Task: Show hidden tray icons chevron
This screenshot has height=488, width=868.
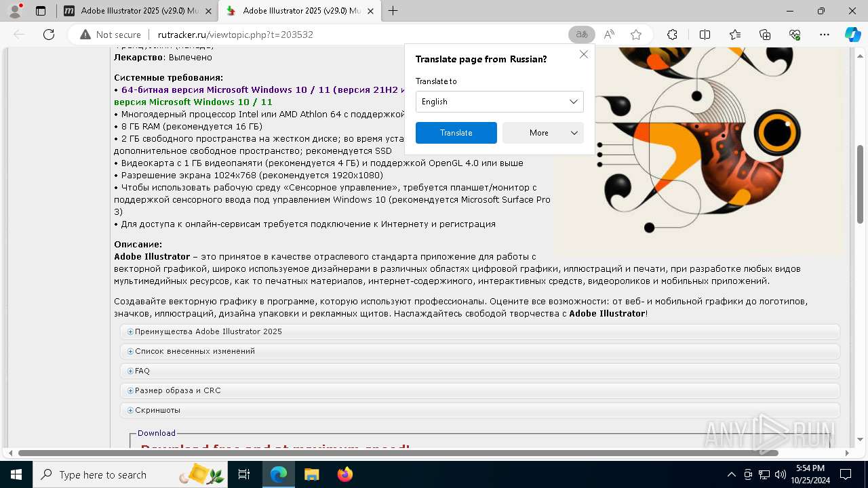Action: pyautogui.click(x=731, y=474)
